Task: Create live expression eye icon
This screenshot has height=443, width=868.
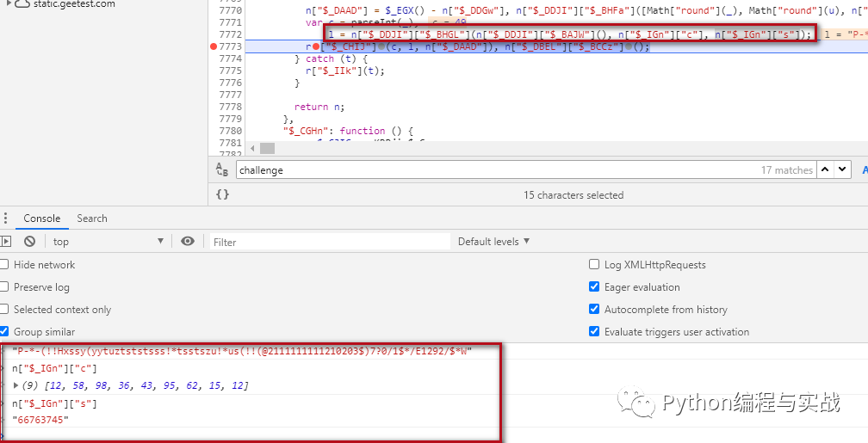Action: [188, 241]
